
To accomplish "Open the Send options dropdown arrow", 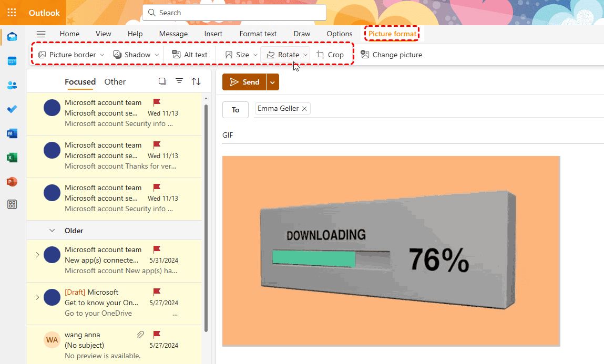I will pos(272,82).
